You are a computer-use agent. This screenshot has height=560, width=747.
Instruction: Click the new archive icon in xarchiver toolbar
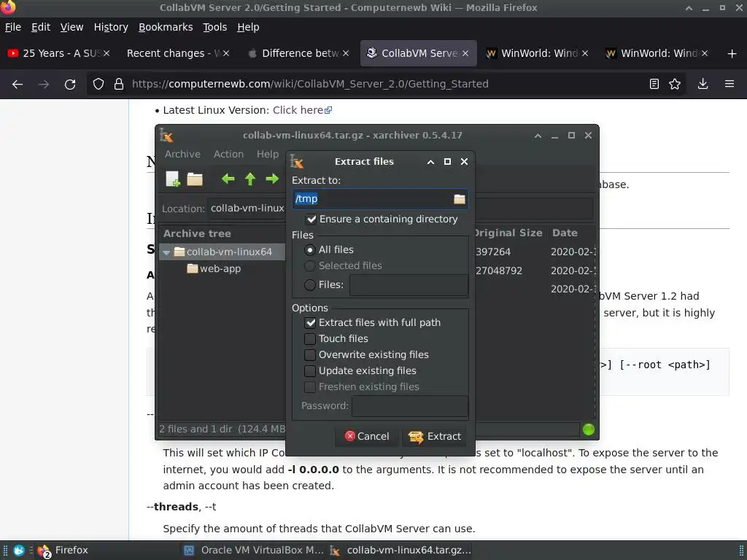(172, 179)
